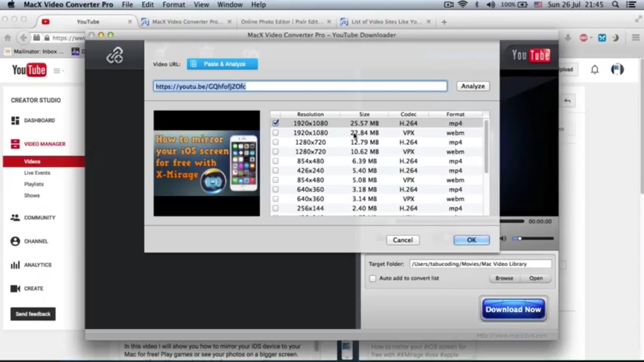Click the Dashboard sidebar icon

[15, 120]
